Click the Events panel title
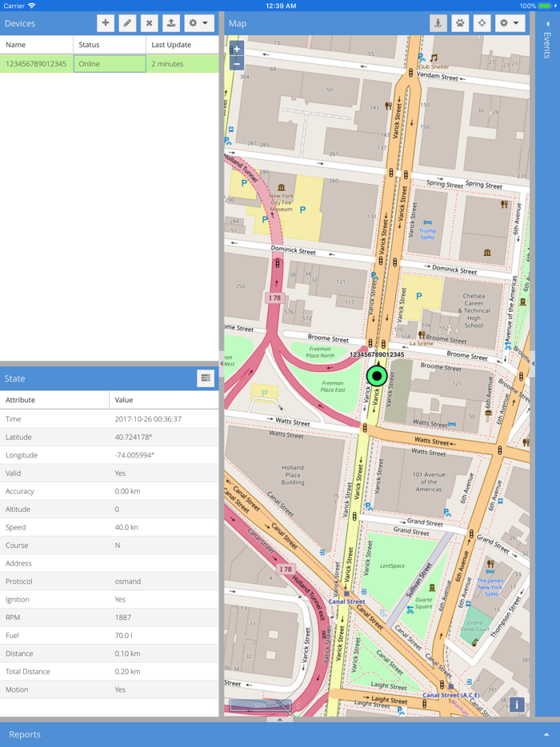The image size is (560, 747). 548,46
